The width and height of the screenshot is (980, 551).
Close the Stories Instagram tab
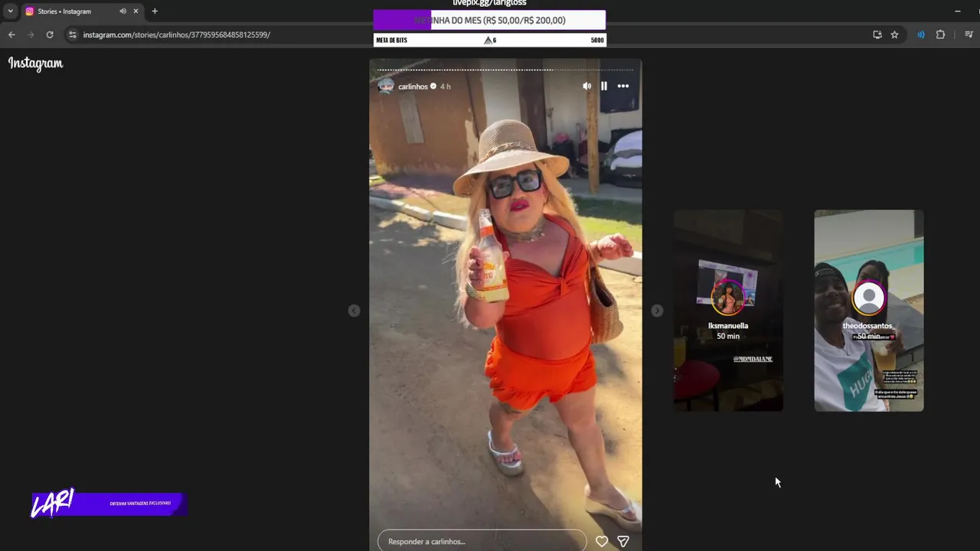pos(136,11)
